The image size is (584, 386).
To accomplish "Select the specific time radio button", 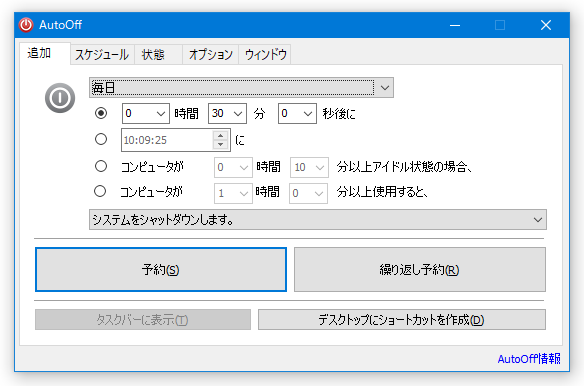I will pyautogui.click(x=101, y=139).
